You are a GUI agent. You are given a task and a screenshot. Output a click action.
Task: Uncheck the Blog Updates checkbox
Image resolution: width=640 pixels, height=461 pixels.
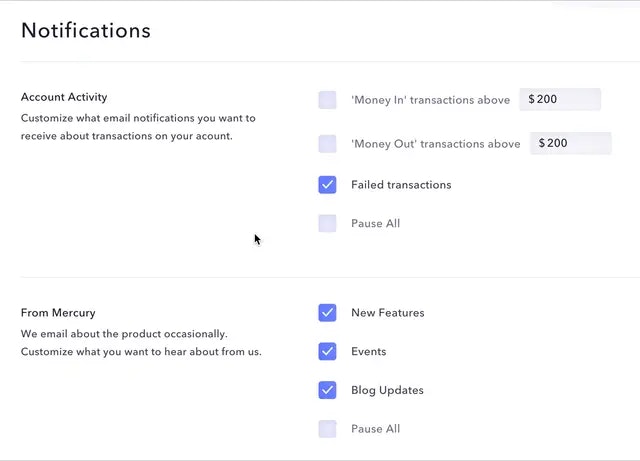pyautogui.click(x=327, y=390)
